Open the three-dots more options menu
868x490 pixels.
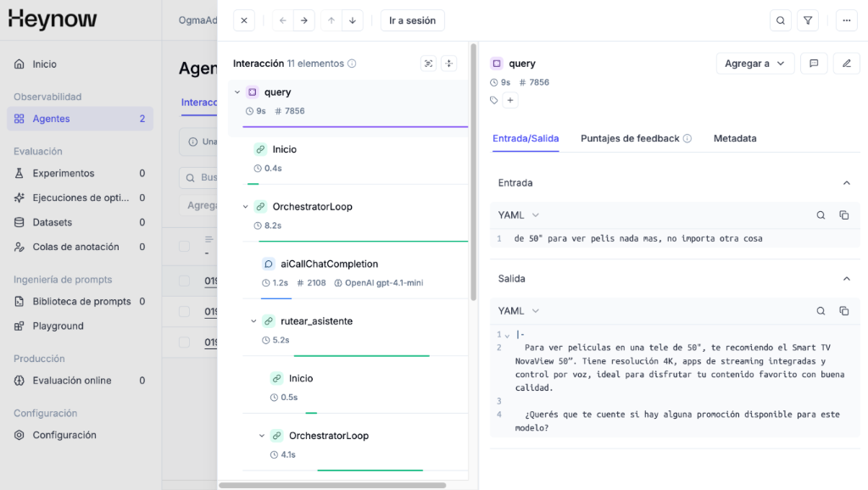(x=846, y=20)
